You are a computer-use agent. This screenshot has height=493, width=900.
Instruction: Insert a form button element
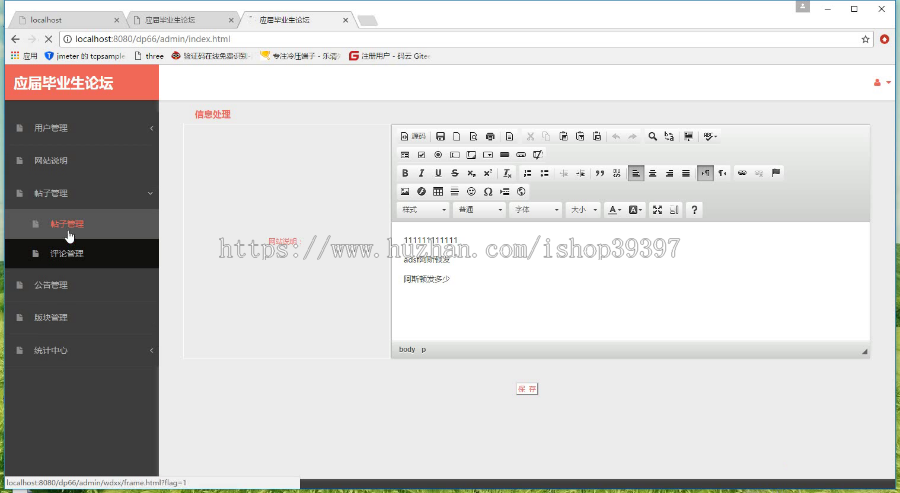tap(505, 155)
